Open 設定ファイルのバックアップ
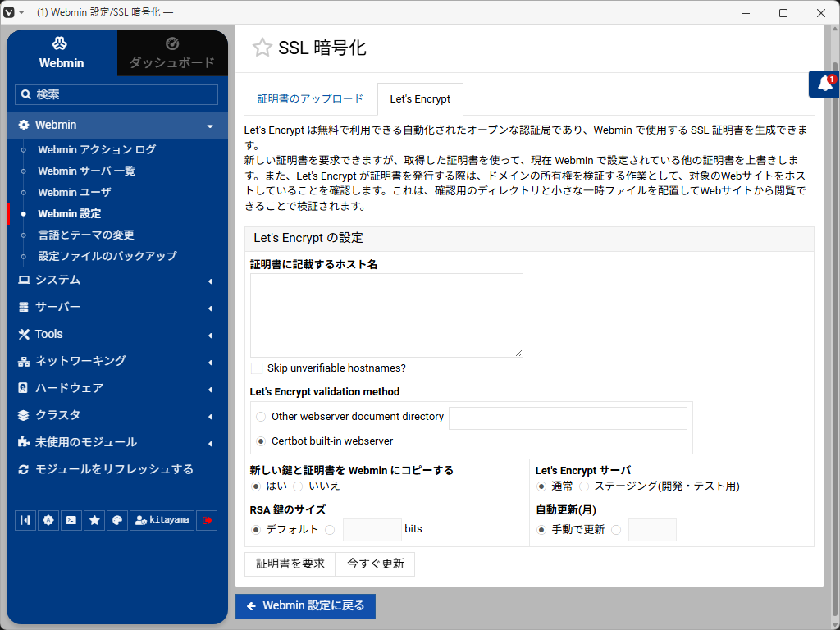The height and width of the screenshot is (630, 840). click(x=107, y=256)
